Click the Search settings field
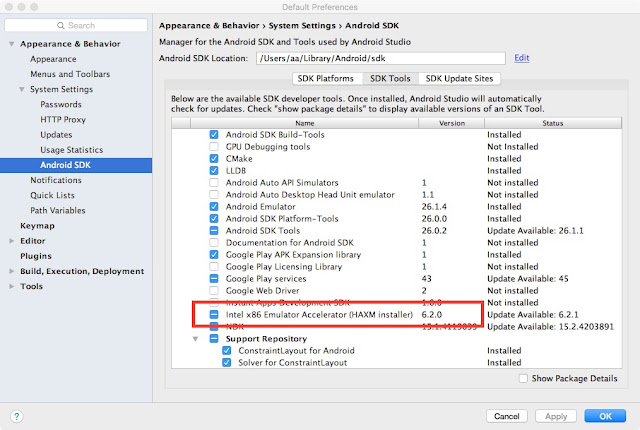This screenshot has height=430, width=640. [76, 25]
